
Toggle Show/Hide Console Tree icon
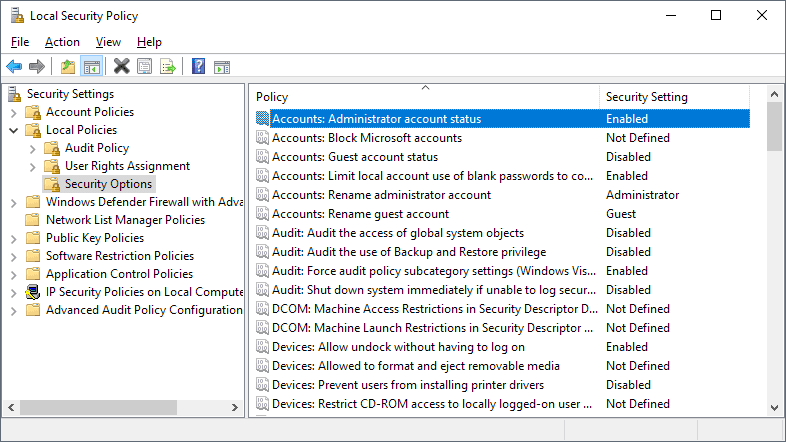point(92,66)
